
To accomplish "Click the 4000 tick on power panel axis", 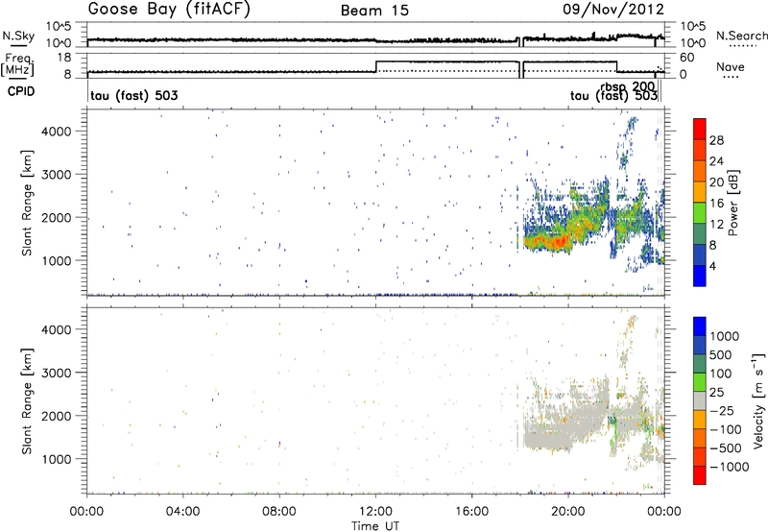I will pos(57,132).
